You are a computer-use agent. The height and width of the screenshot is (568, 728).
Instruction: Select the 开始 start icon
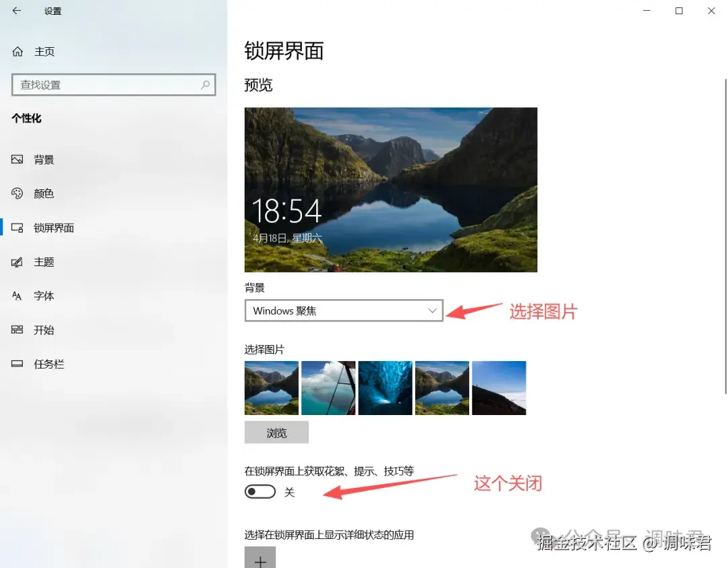(x=17, y=330)
